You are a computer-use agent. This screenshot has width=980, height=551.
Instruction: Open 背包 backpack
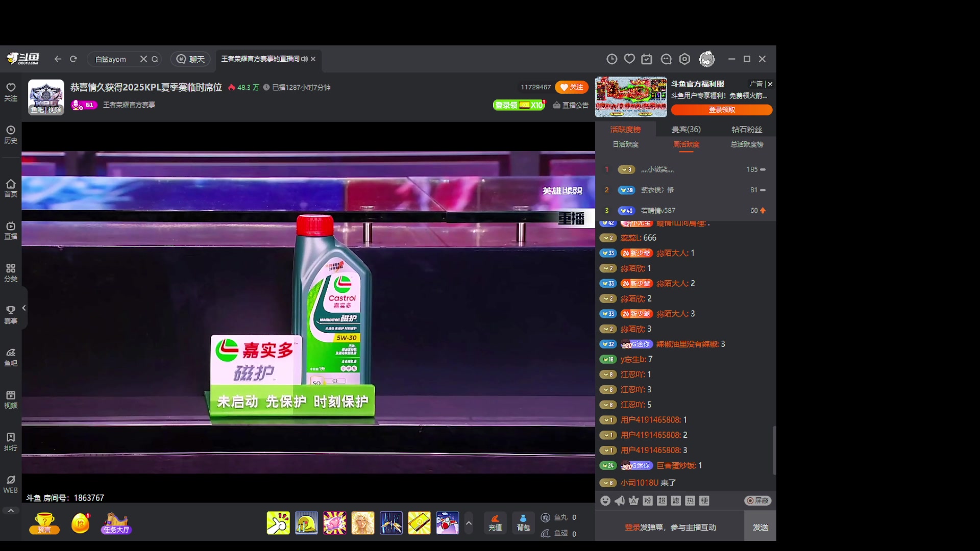[523, 523]
